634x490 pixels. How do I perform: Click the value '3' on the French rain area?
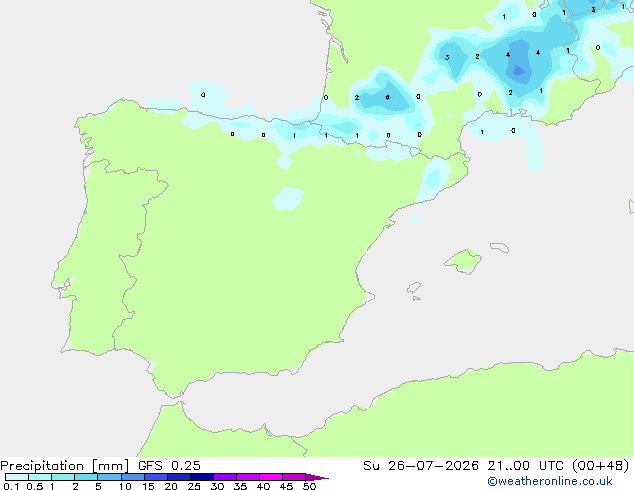pyautogui.click(x=447, y=57)
